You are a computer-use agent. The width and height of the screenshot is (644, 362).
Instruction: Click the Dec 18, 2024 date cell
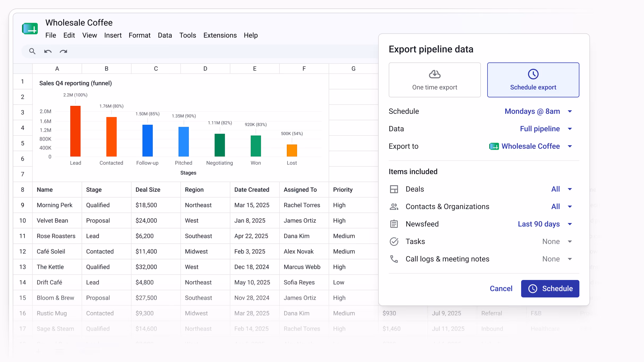pyautogui.click(x=255, y=267)
